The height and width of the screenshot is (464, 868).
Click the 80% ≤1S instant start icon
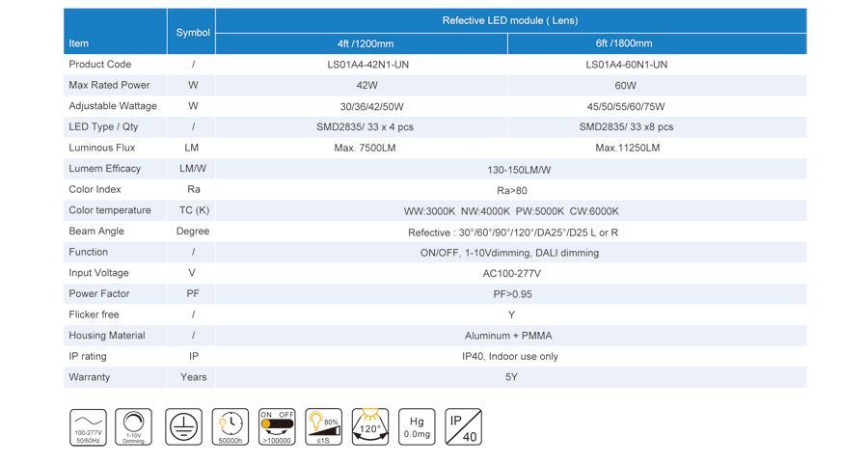point(324,427)
